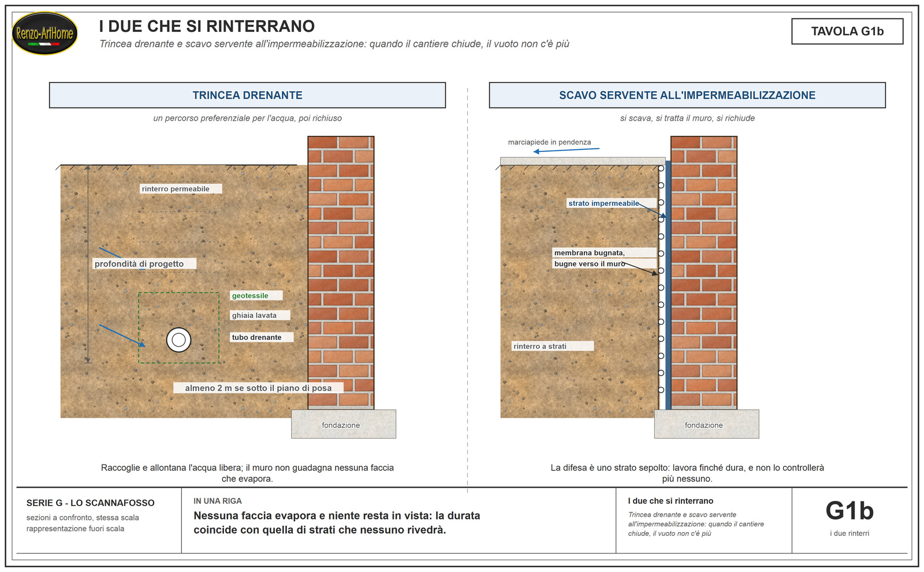Viewport: 924px width, 572px height.
Task: Click "un percorso preferenziale per l'acqua, poi richiuso"
Action: (247, 118)
